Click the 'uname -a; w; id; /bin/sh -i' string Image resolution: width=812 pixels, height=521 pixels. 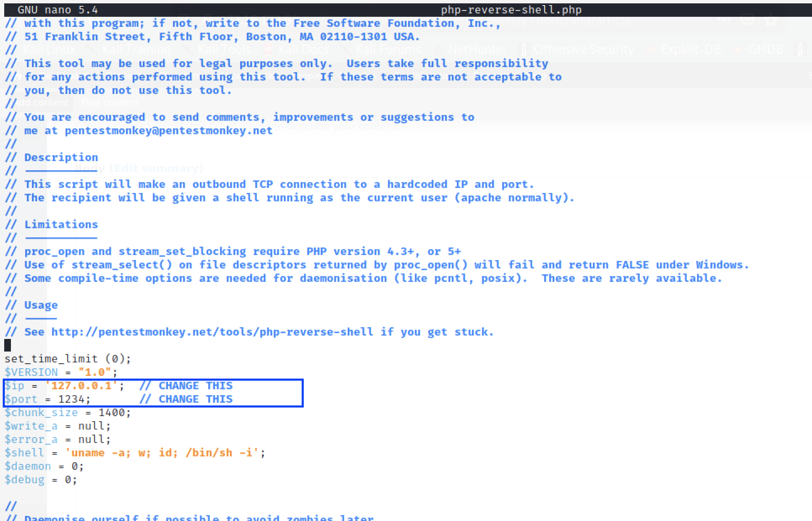click(162, 453)
